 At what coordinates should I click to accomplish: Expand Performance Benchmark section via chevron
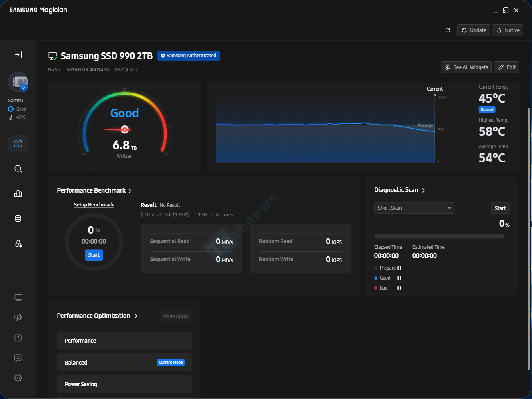(x=130, y=191)
